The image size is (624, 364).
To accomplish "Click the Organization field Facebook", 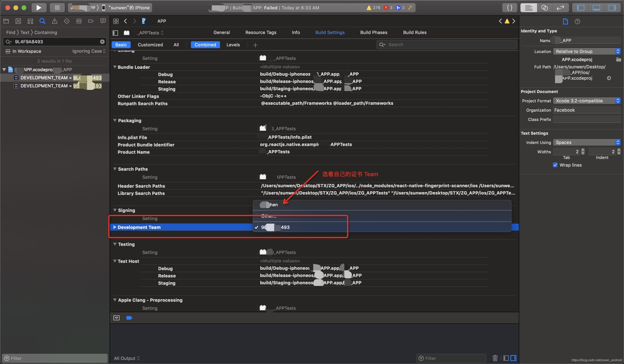I will coord(587,110).
